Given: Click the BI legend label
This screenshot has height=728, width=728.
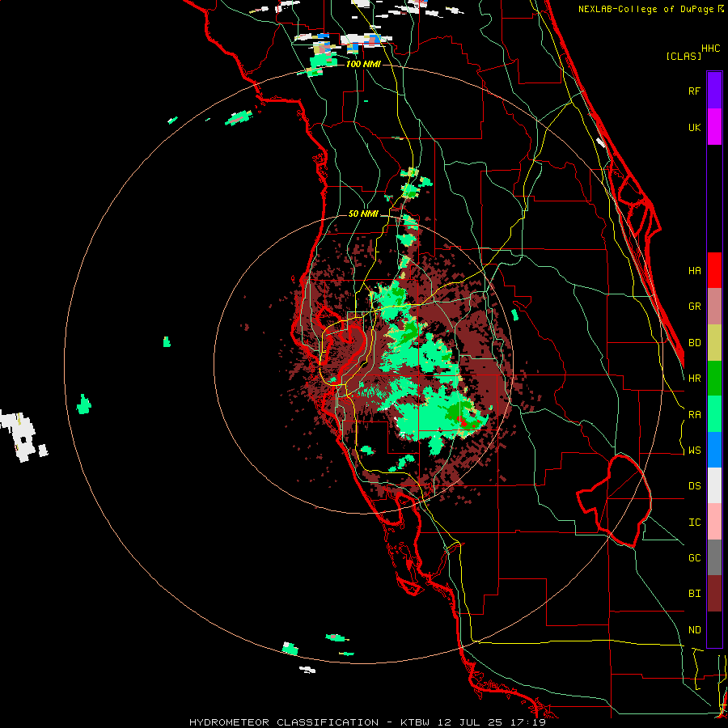Looking at the screenshot, I should coord(694,594).
